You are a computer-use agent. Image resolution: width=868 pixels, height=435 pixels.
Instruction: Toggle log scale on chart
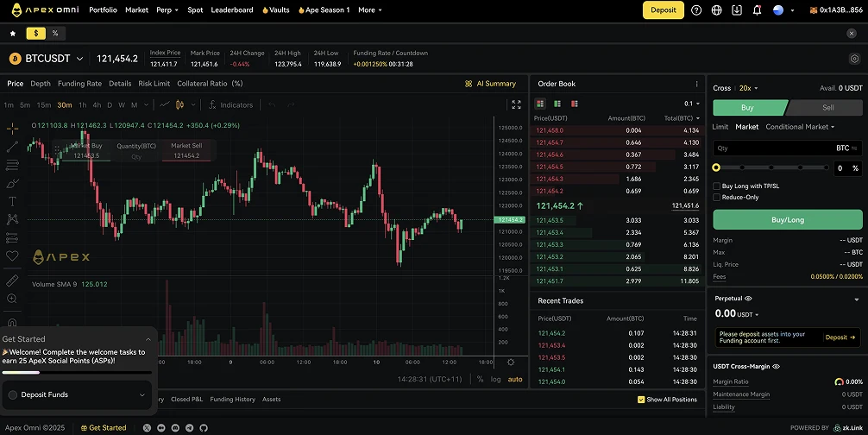pyautogui.click(x=495, y=379)
